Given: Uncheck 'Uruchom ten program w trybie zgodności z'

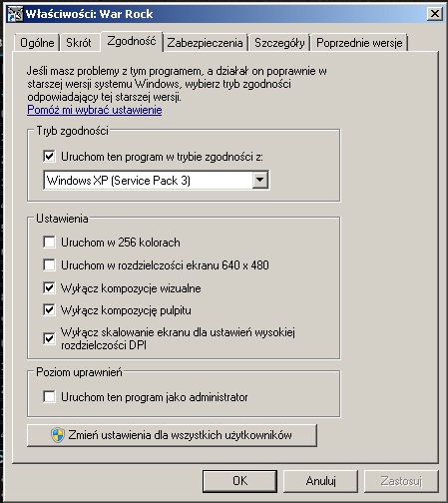Looking at the screenshot, I should click(x=49, y=156).
